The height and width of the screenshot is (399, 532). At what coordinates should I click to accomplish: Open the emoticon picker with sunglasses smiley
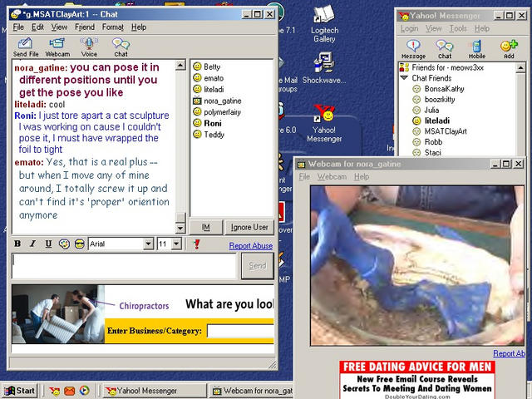(x=80, y=244)
